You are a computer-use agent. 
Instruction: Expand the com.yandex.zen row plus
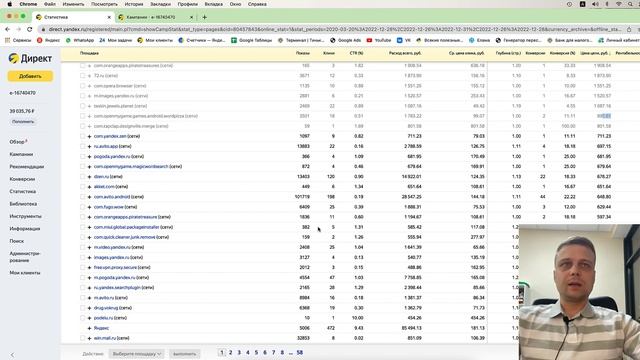[89, 136]
